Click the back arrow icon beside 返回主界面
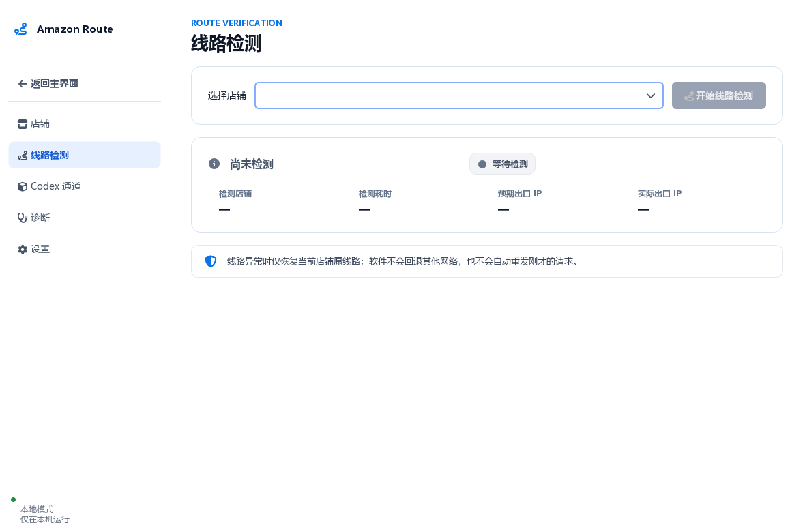 pyautogui.click(x=22, y=84)
